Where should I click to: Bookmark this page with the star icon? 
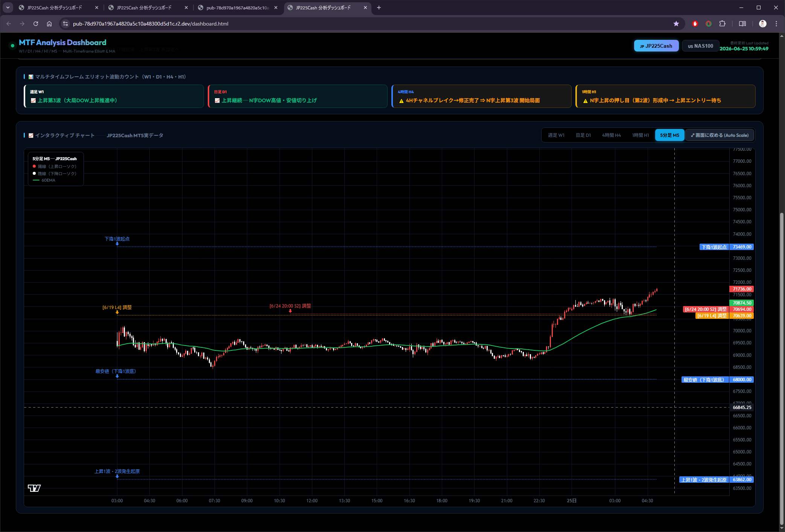pyautogui.click(x=676, y=24)
